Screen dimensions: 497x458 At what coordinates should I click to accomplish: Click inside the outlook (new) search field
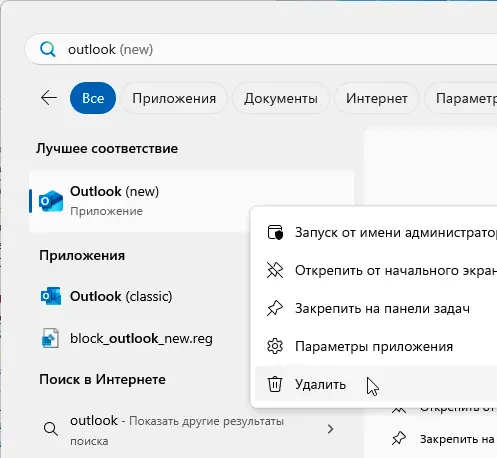click(261, 49)
